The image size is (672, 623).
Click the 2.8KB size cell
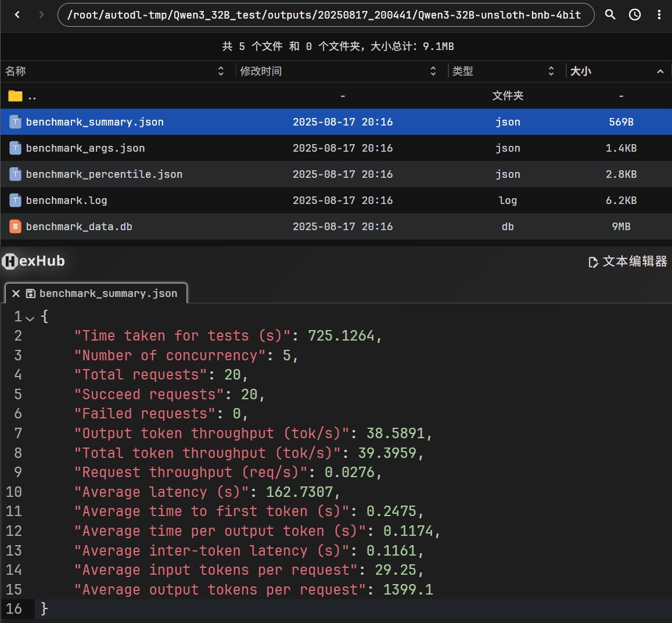(621, 174)
